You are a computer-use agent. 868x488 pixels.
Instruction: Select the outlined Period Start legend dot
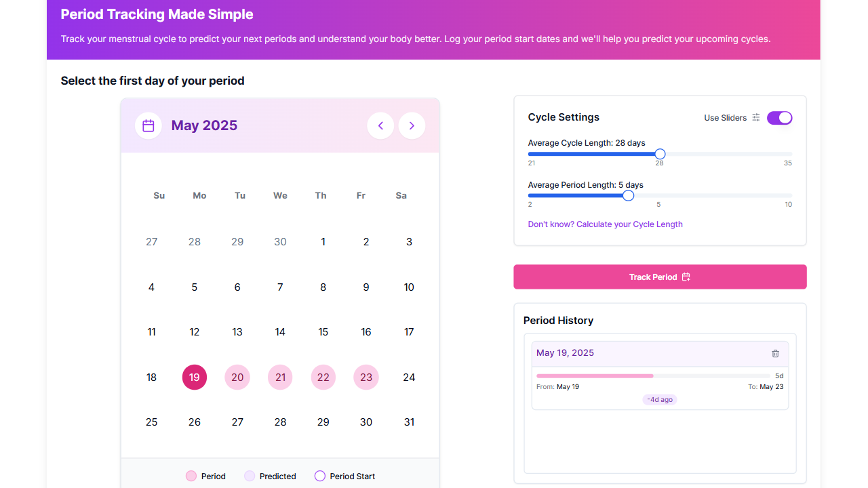point(319,476)
